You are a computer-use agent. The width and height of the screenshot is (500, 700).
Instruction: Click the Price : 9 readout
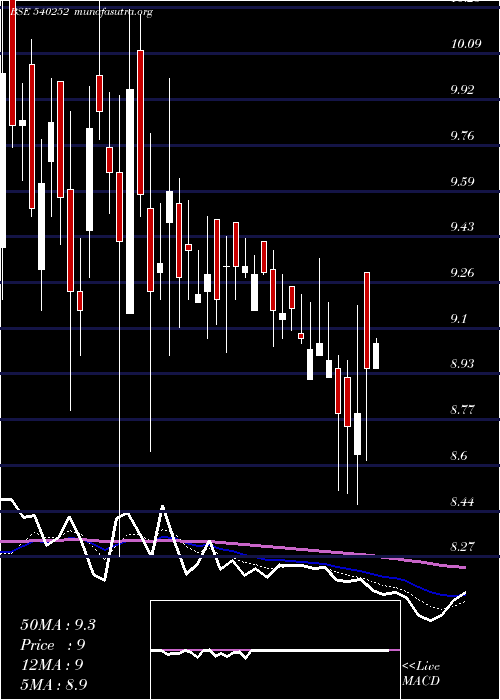coord(53,645)
